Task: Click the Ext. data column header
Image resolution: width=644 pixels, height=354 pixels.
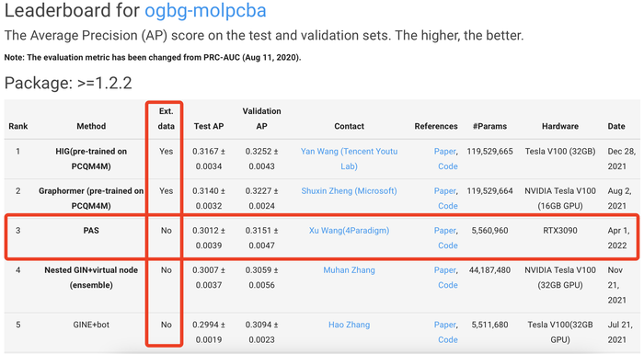Action: tap(166, 119)
